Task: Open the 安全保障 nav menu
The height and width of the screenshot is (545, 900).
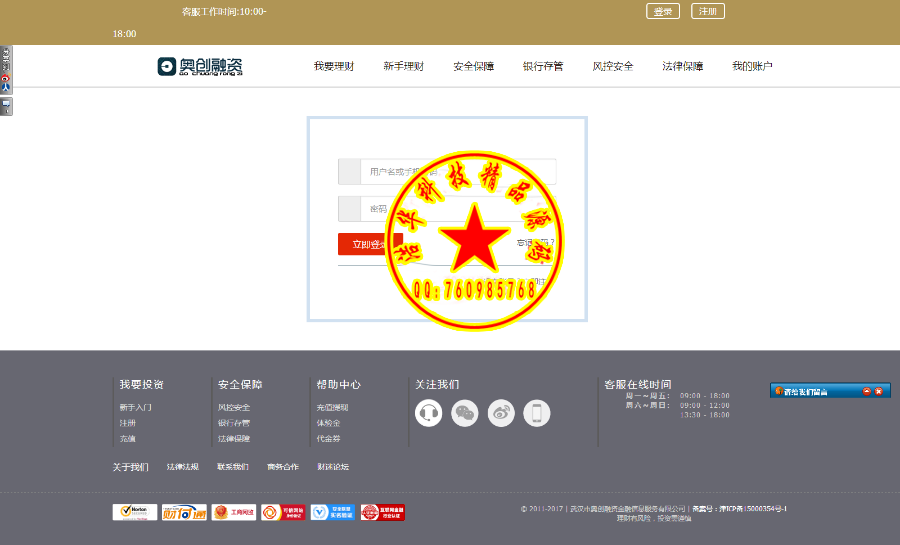Action: 474,67
